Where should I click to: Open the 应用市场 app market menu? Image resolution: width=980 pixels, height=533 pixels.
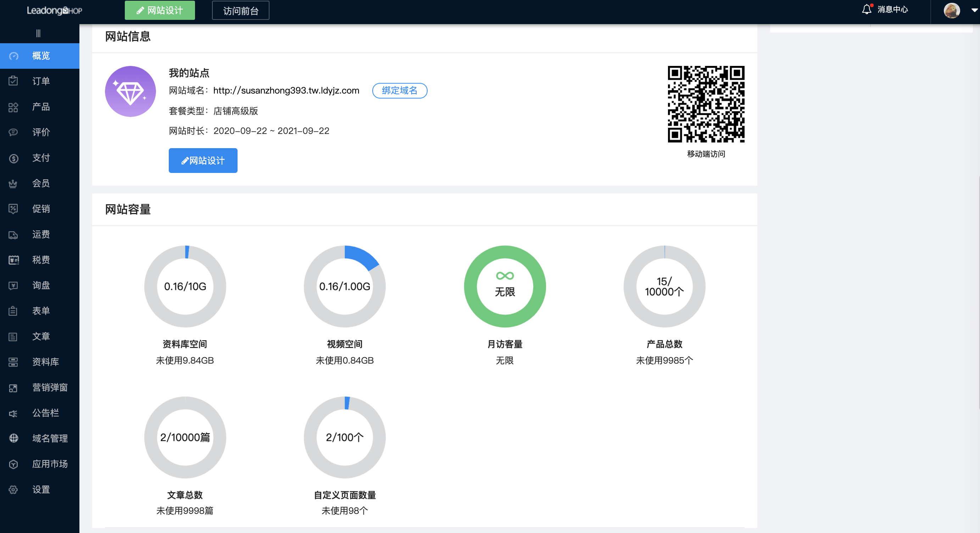pyautogui.click(x=49, y=464)
